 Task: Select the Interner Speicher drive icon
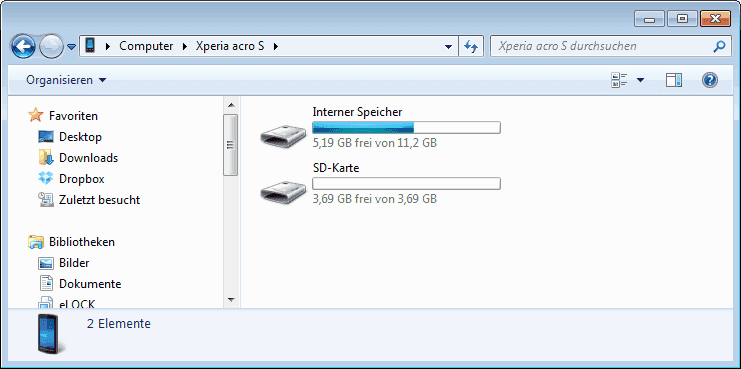click(x=284, y=135)
